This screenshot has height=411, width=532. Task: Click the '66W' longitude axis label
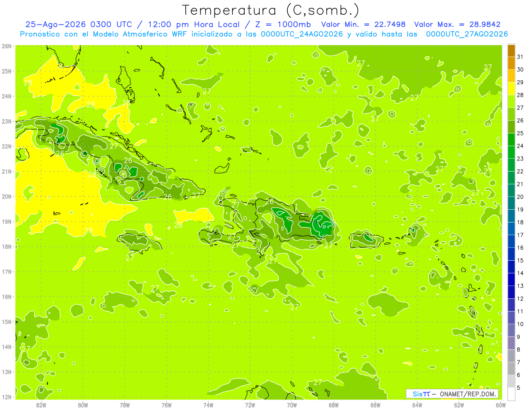[x=376, y=405]
